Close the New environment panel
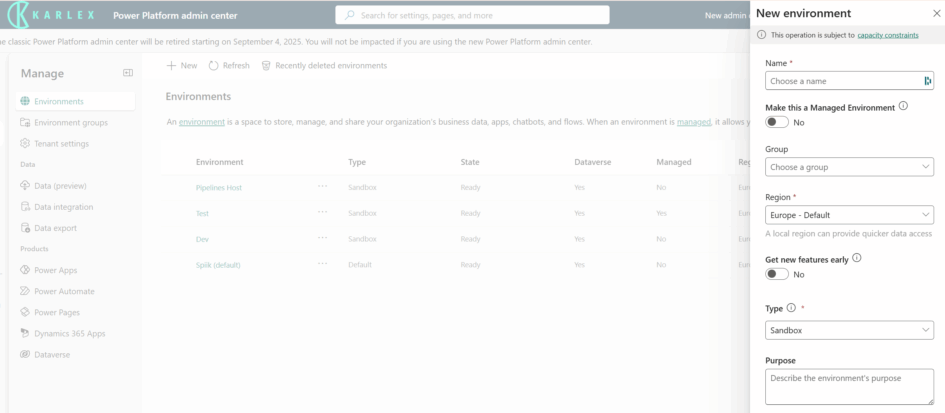This screenshot has height=413, width=945. tap(936, 13)
